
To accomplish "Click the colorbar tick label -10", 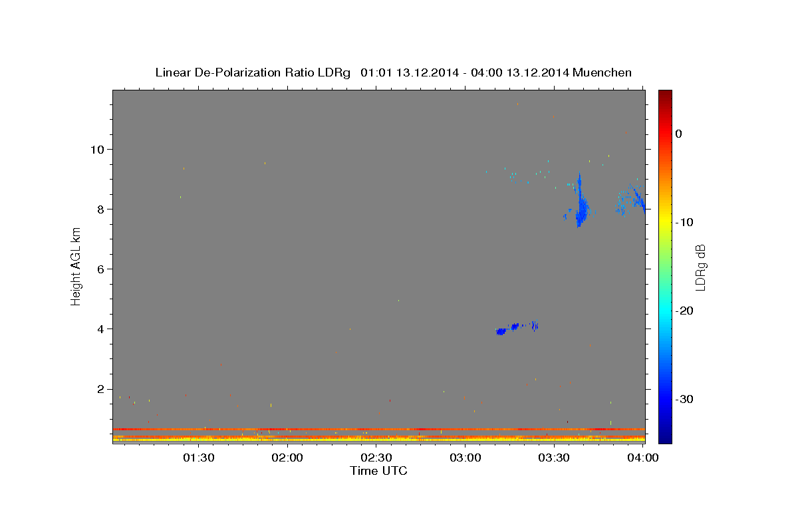I will pos(685,222).
